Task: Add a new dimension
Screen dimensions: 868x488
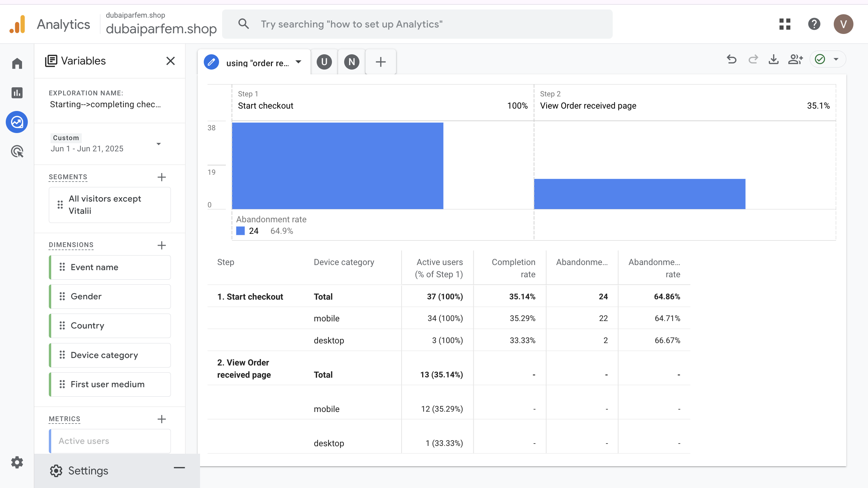Action: pyautogui.click(x=162, y=245)
